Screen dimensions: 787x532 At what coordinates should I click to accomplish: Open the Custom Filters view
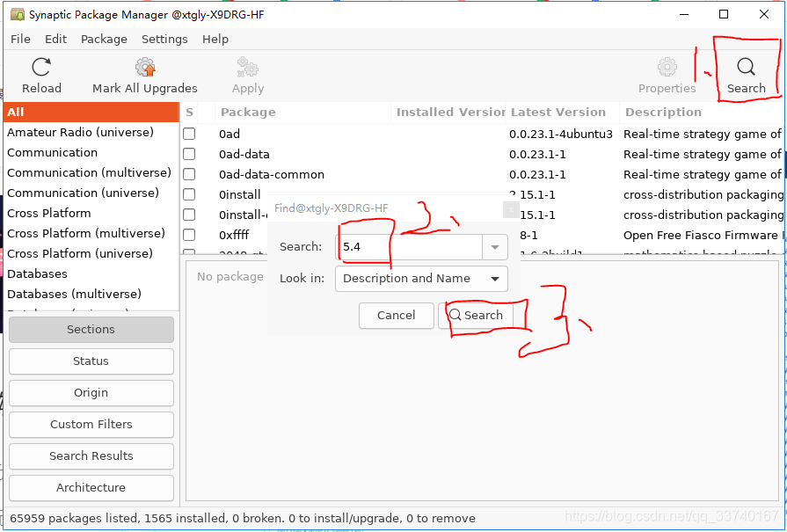click(91, 425)
